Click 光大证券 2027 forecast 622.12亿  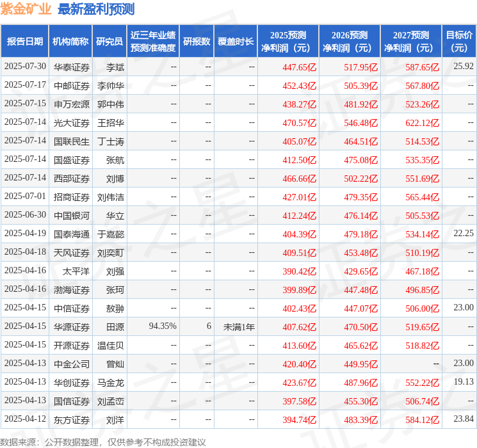pos(422,123)
